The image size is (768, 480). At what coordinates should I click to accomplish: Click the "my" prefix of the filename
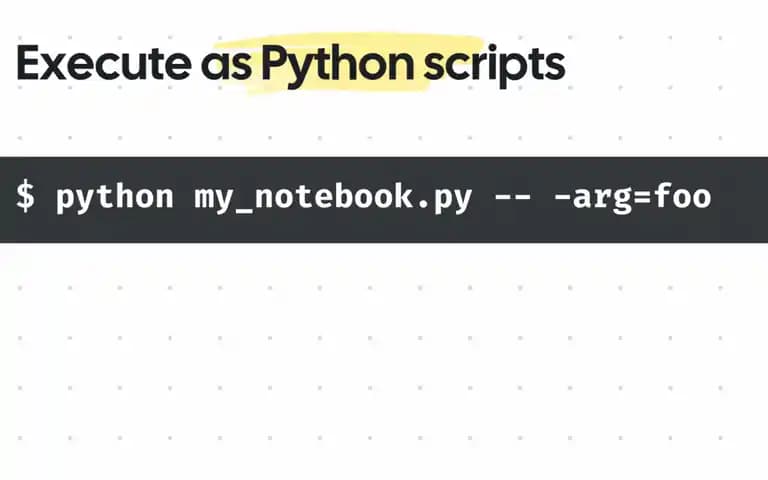click(x=214, y=199)
